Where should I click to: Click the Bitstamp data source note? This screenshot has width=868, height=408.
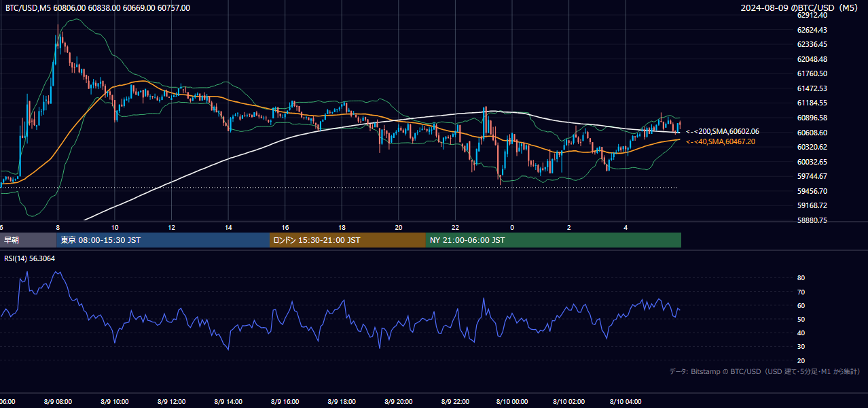pyautogui.click(x=765, y=371)
